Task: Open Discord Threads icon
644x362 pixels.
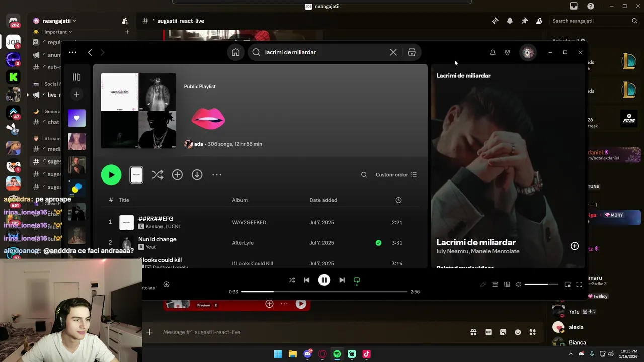Action: click(495, 21)
